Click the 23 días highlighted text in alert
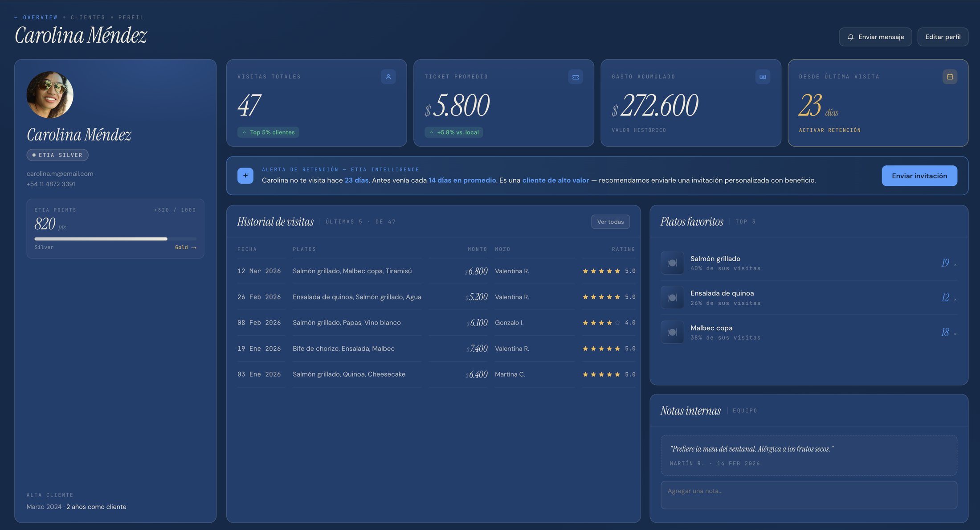 pyautogui.click(x=356, y=181)
